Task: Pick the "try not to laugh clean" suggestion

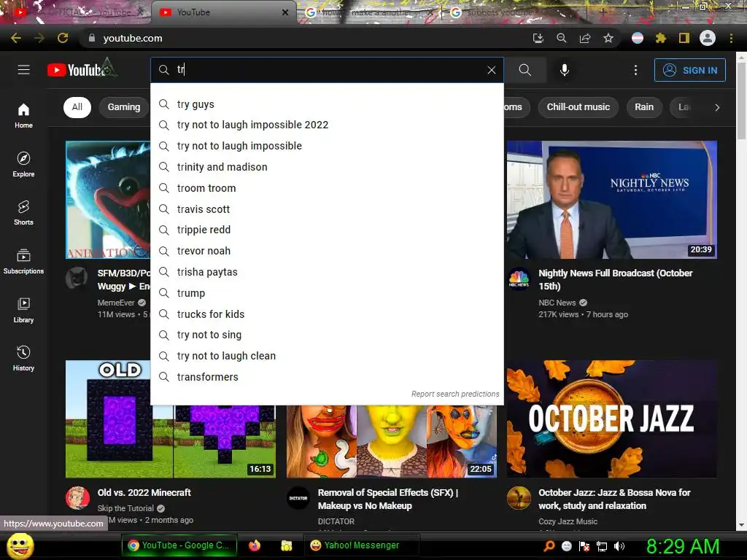Action: tap(327, 356)
